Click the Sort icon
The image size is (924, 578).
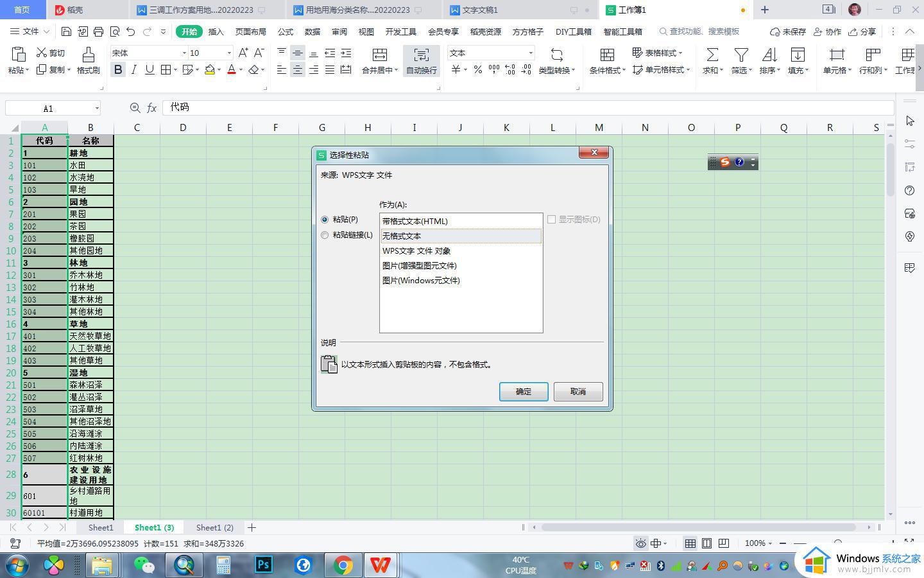769,55
